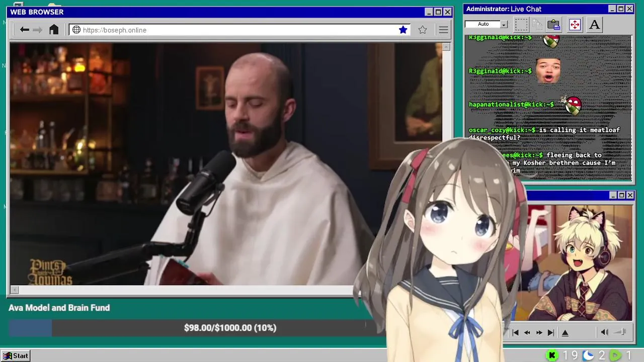Click the copy pages icon in Live Chat
The image size is (644, 362).
pos(537,24)
